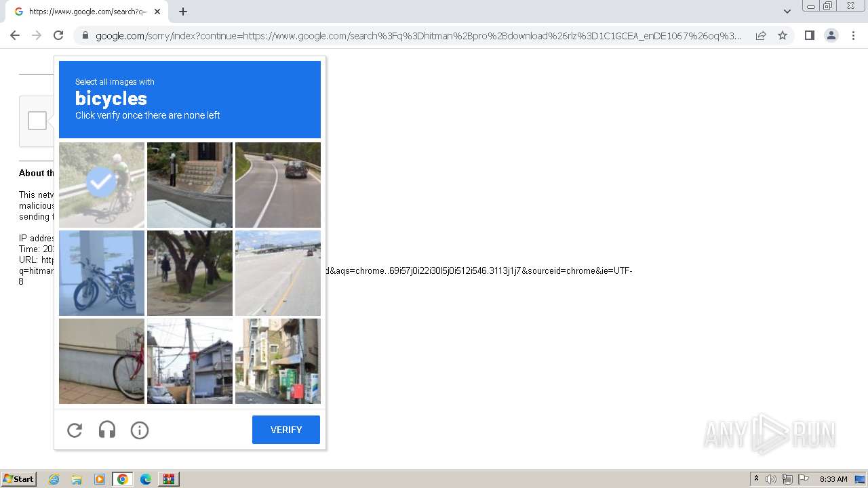The width and height of the screenshot is (868, 488).
Task: Select the curved road with cars tile
Action: pos(278,185)
